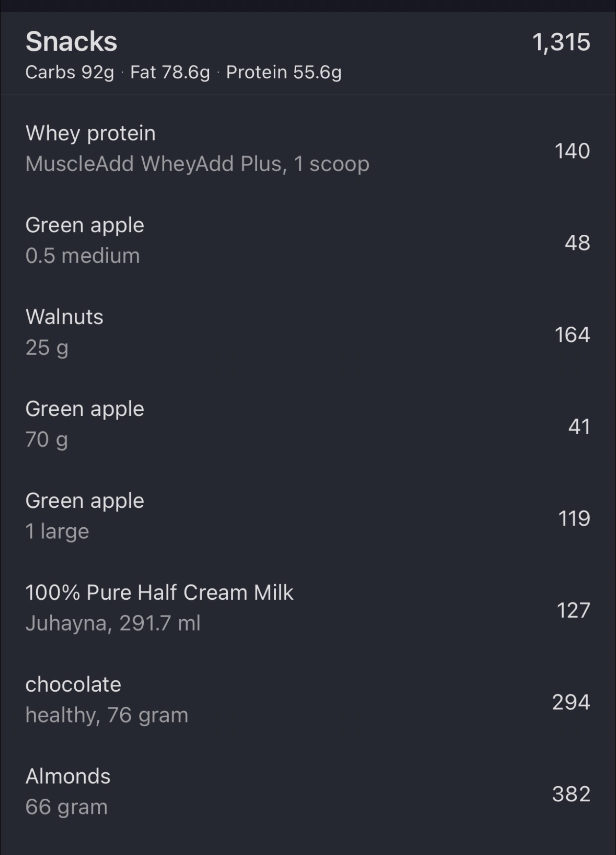
Task: Open the Walnuts entry
Action: [x=65, y=317]
